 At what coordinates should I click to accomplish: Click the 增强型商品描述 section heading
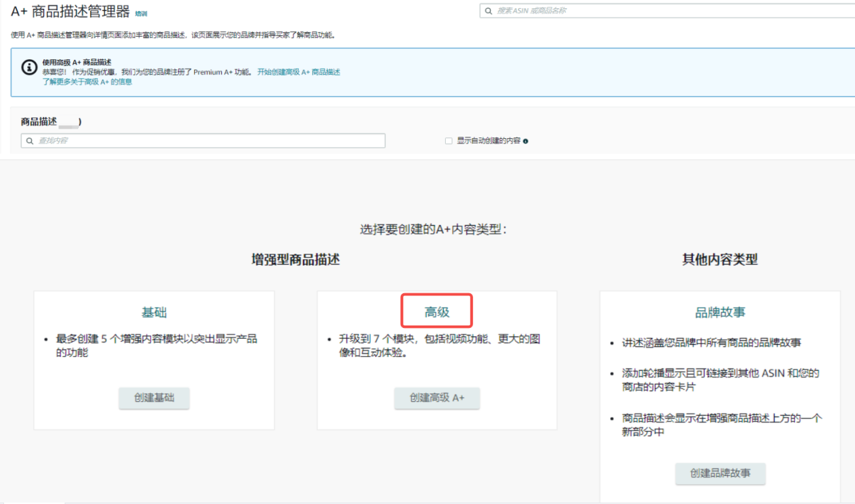tap(295, 259)
